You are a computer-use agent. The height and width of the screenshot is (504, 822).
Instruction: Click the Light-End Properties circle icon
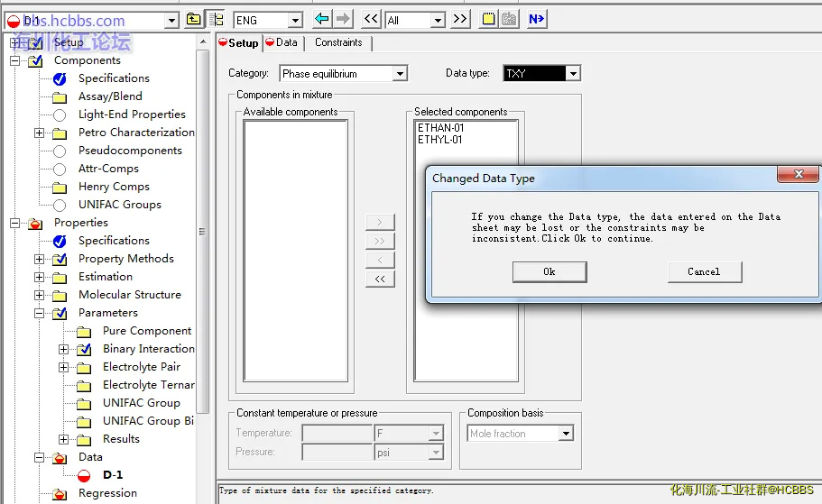[60, 115]
